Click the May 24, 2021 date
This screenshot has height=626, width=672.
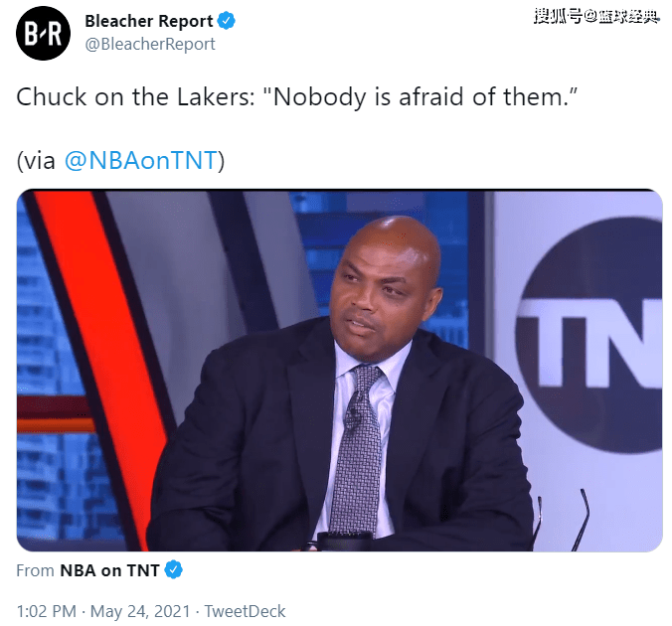pos(140,611)
